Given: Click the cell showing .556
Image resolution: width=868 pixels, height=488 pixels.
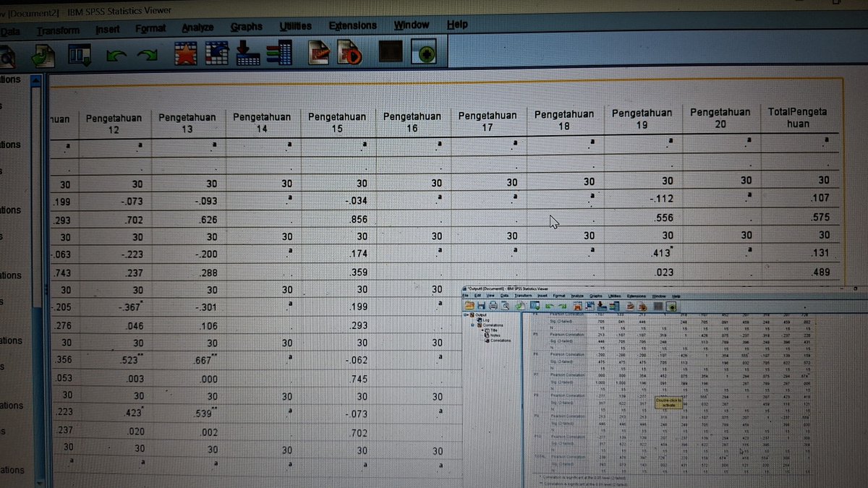Looking at the screenshot, I should (663, 217).
